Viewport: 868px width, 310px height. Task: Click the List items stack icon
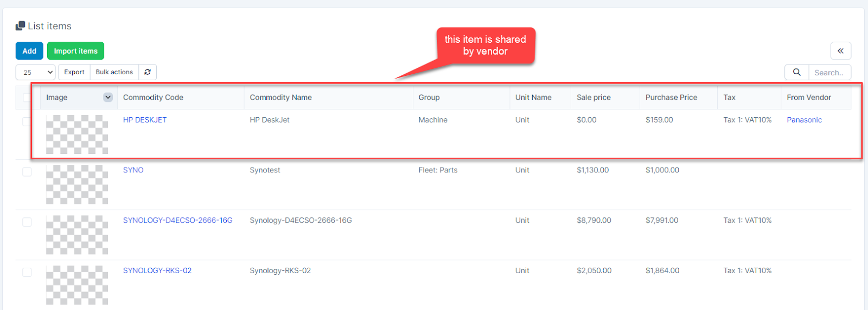tap(21, 26)
